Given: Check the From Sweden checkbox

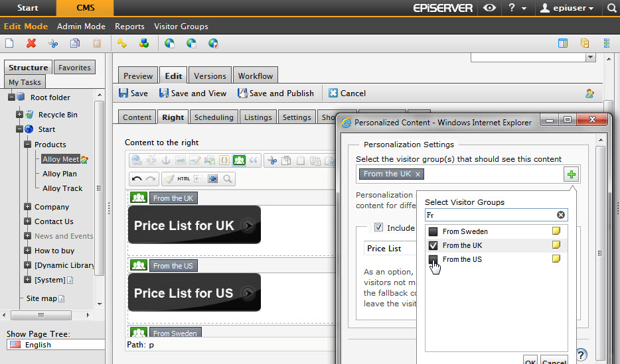Looking at the screenshot, I should (433, 231).
